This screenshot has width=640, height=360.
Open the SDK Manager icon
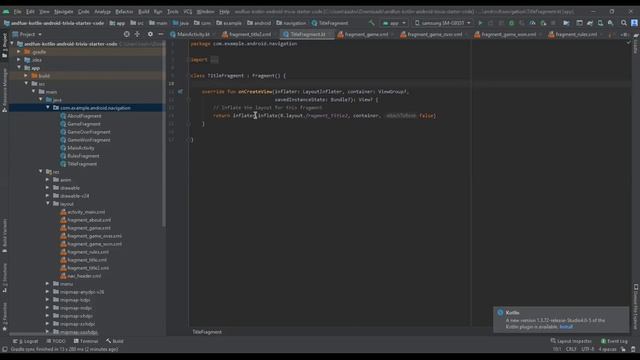coord(611,23)
